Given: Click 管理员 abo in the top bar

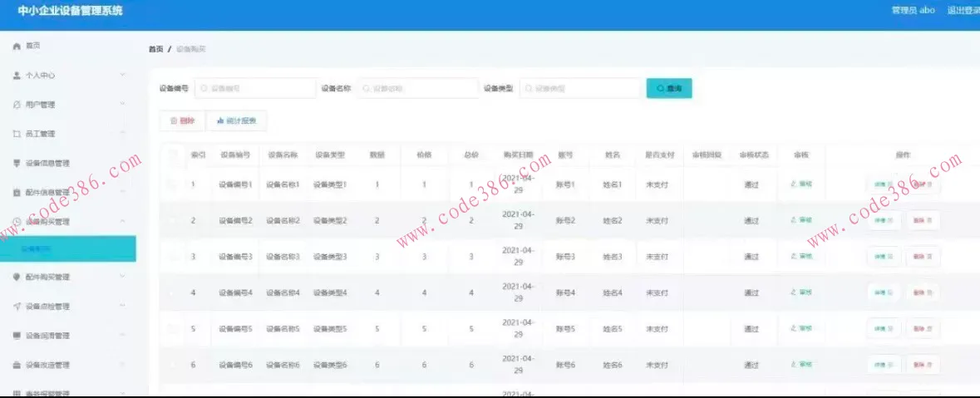Looking at the screenshot, I should 914,10.
